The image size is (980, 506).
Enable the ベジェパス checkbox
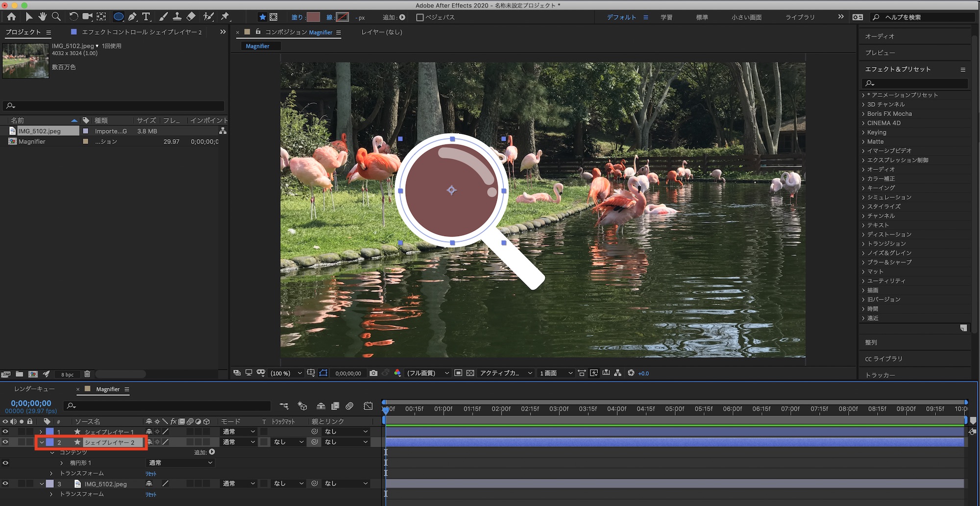tap(419, 17)
